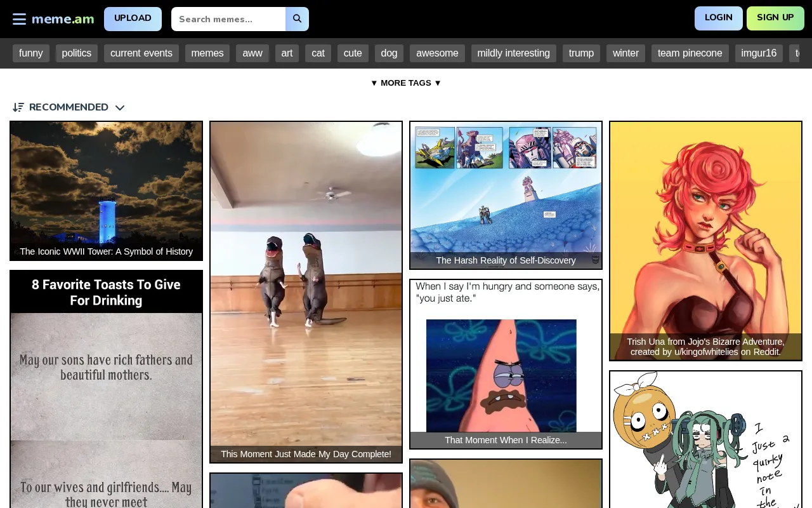Click the meme.am logo
Screen dimensions: 812x508
[x=63, y=19]
